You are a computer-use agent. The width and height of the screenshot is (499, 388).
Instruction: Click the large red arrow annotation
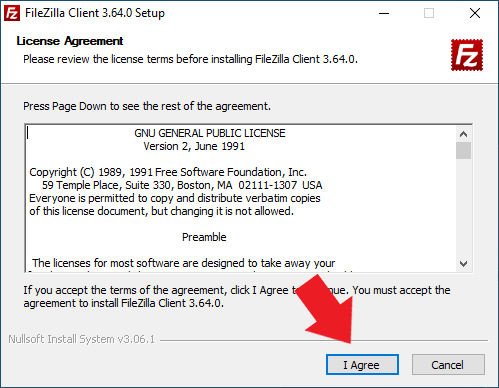[328, 310]
